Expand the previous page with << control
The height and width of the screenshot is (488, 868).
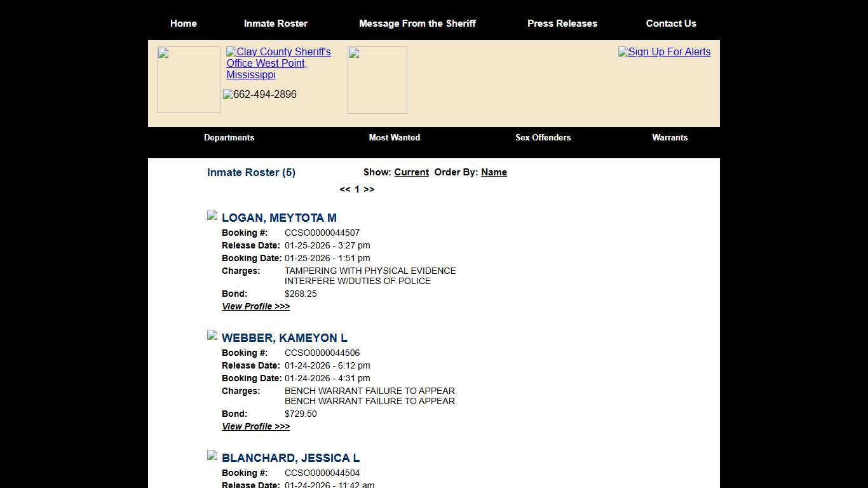[x=344, y=189]
